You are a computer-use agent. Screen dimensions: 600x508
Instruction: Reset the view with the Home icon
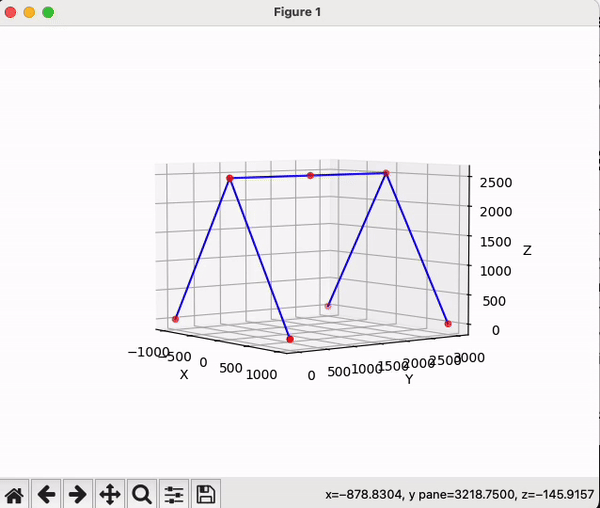14,494
